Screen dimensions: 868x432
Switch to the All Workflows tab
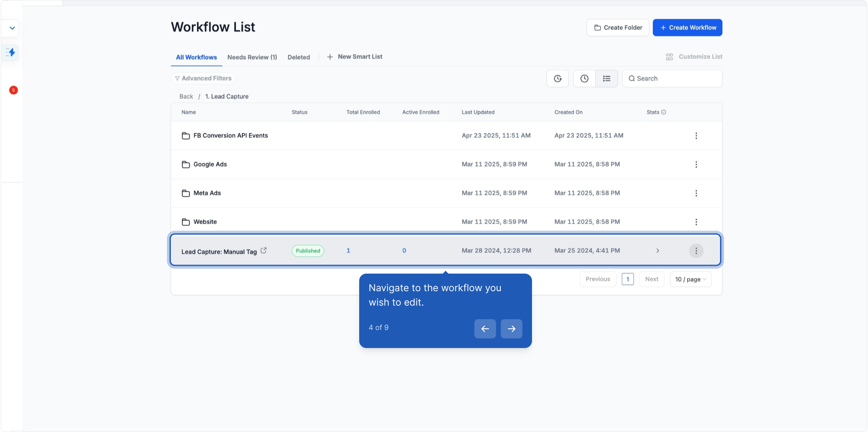[196, 57]
